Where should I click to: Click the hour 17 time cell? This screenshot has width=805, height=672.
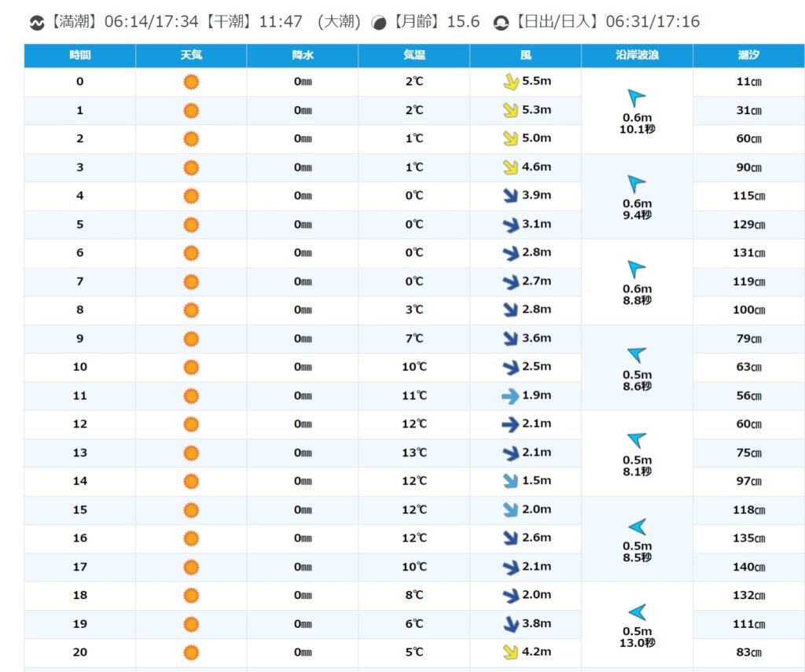[x=79, y=567]
